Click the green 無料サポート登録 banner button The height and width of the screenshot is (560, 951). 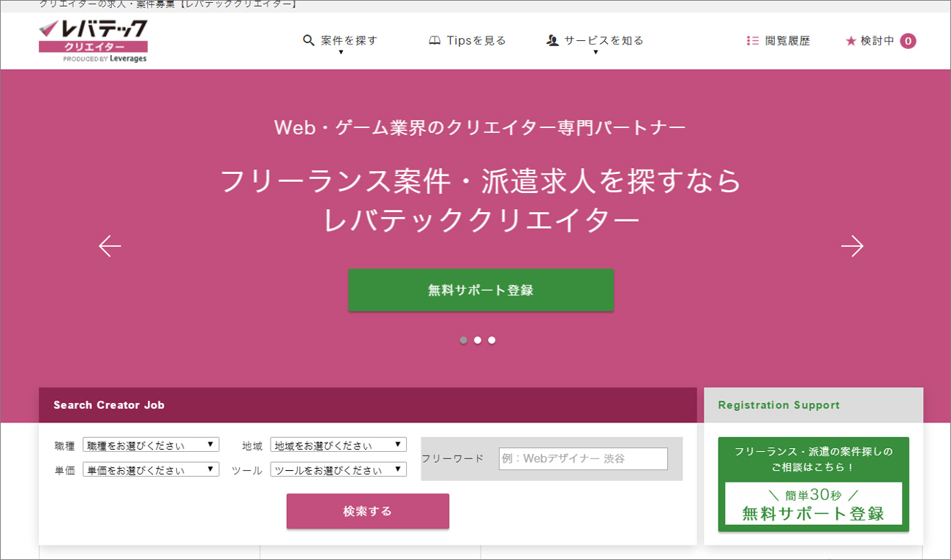point(481,290)
